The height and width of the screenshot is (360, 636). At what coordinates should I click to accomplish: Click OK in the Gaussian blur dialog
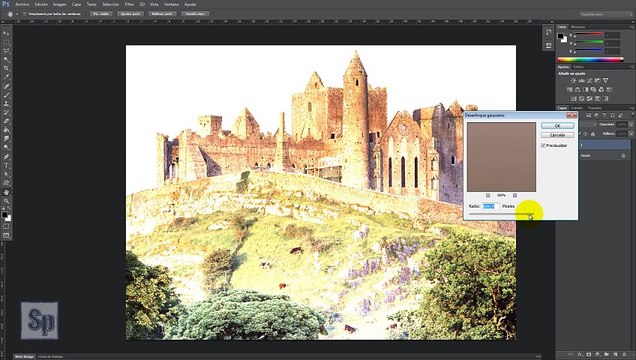(557, 126)
